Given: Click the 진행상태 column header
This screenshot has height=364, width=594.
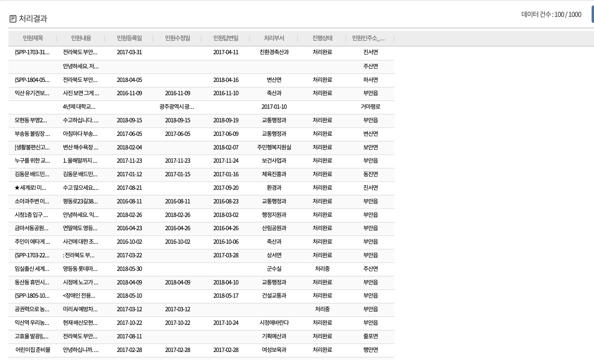Looking at the screenshot, I should pos(322,38).
